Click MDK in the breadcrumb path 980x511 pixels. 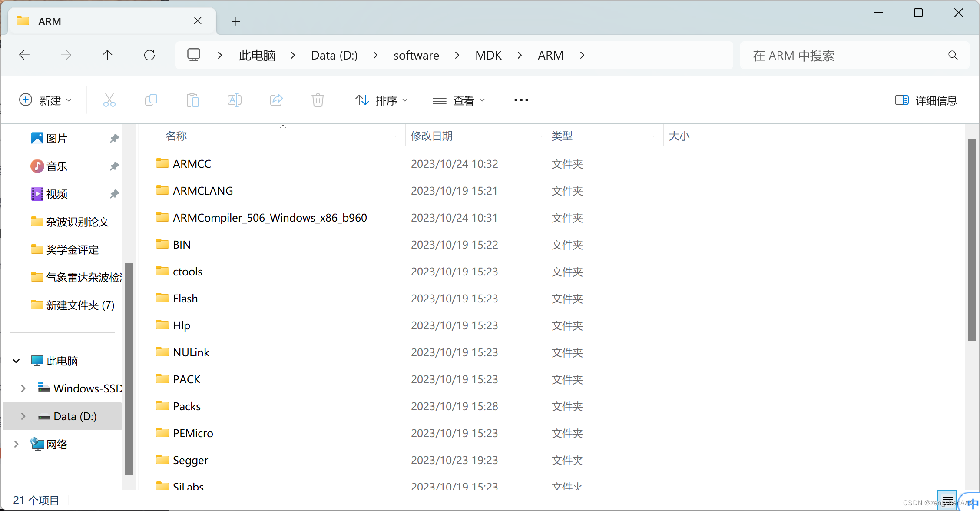tap(488, 55)
